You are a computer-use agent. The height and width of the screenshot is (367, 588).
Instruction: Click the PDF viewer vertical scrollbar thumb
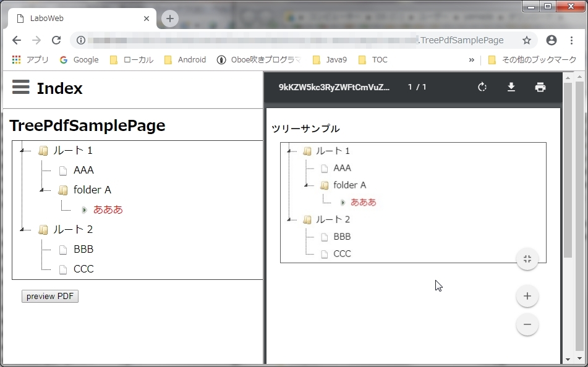[568, 170]
